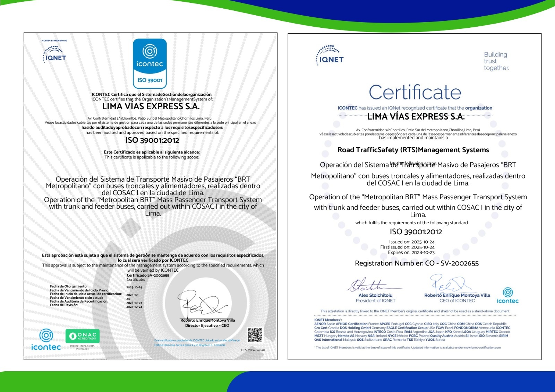The width and height of the screenshot is (555, 392).
Task: Select "ICONTEC ES MIEMBRO DE" small caption
Action: pos(54,41)
